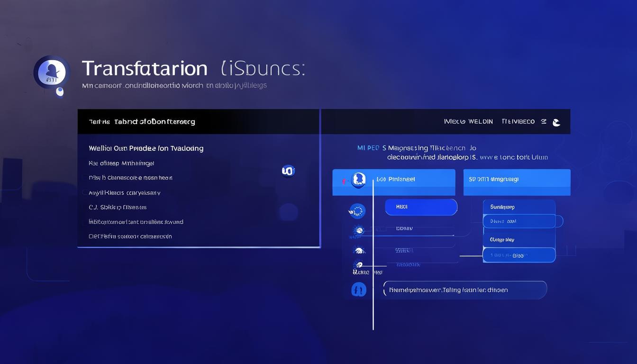Click the small icon left of the bird icon
637x364 pixels.
543,122
